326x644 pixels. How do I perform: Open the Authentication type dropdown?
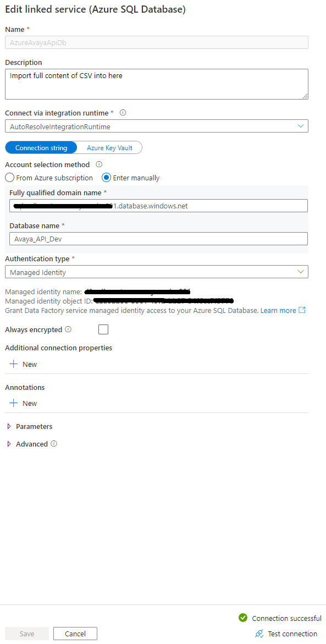coord(301,271)
